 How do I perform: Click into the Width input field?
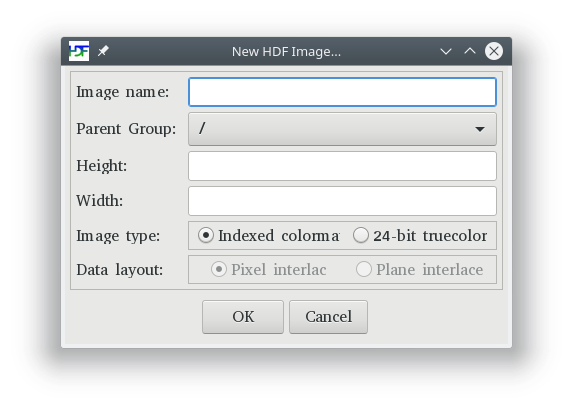[x=342, y=201]
